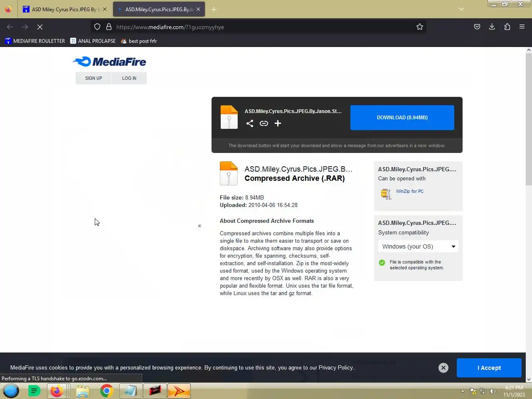
Task: Click the SIGN UP button
Action: 94,78
